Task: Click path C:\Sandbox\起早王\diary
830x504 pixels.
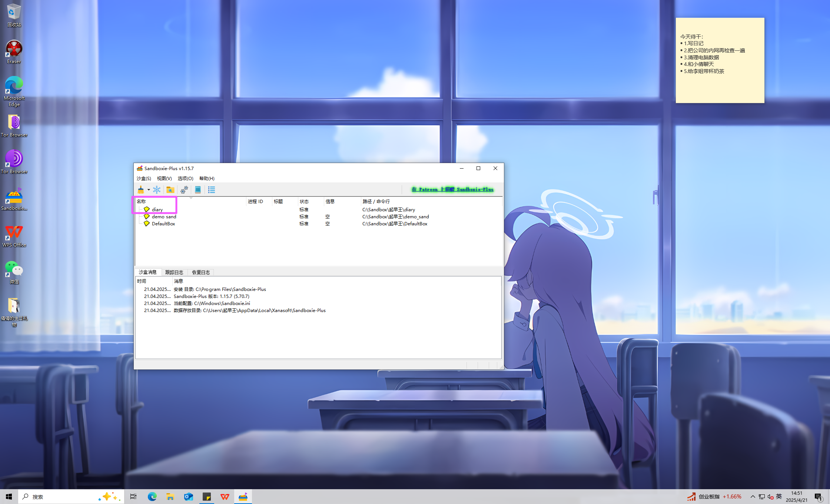Action: point(389,210)
